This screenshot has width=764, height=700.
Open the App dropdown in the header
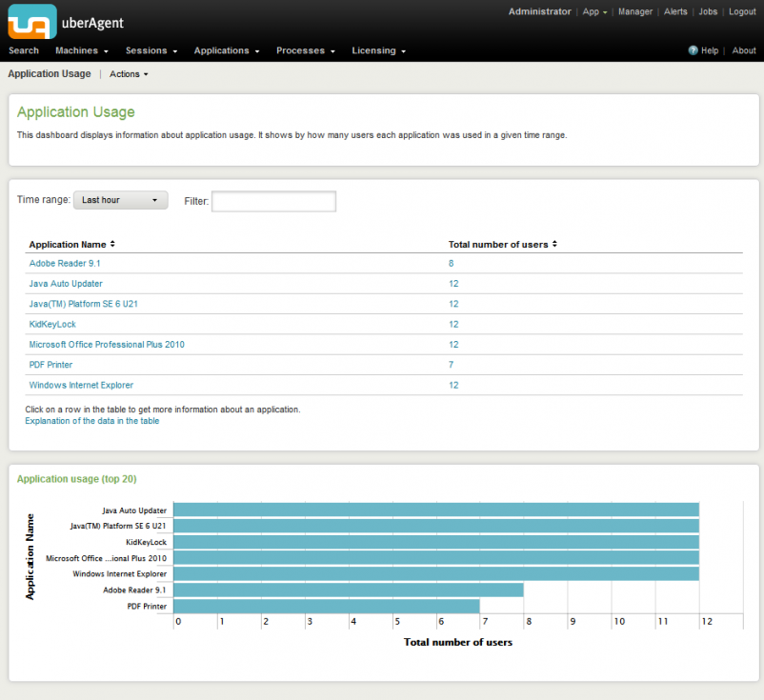coord(593,11)
